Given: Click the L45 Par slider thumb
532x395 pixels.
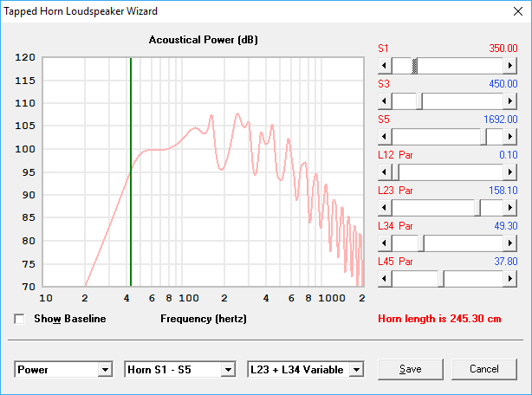Looking at the screenshot, I should [441, 279].
